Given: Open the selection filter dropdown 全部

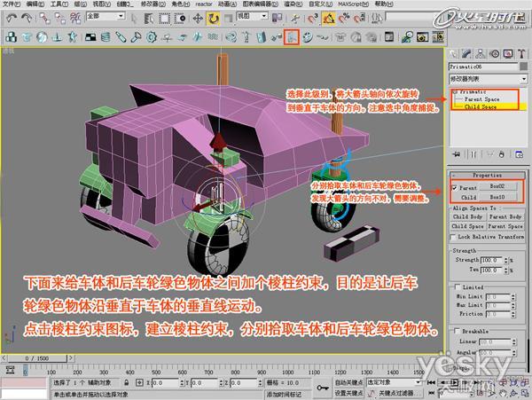Looking at the screenshot, I should pyautogui.click(x=105, y=16).
